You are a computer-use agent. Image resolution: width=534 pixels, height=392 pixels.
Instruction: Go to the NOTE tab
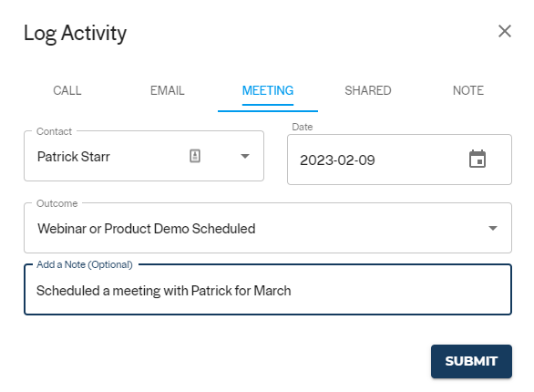tap(468, 90)
